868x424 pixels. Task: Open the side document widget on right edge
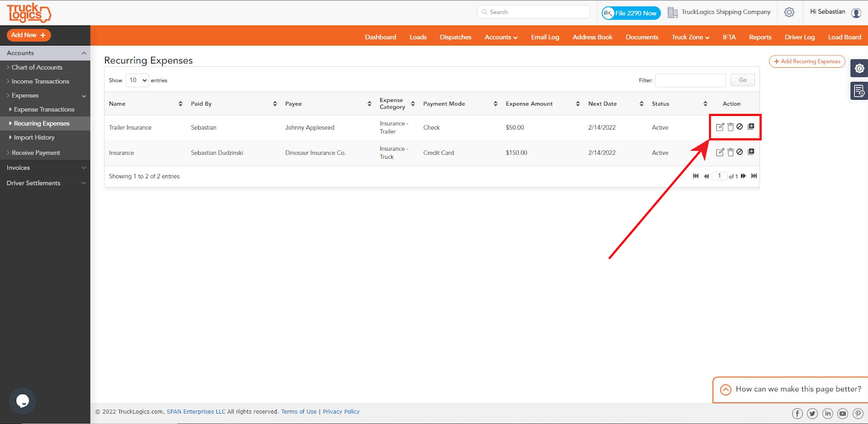(859, 91)
